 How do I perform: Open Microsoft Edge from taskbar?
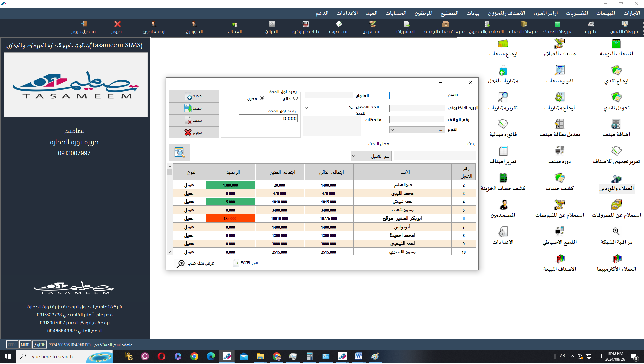pyautogui.click(x=211, y=357)
